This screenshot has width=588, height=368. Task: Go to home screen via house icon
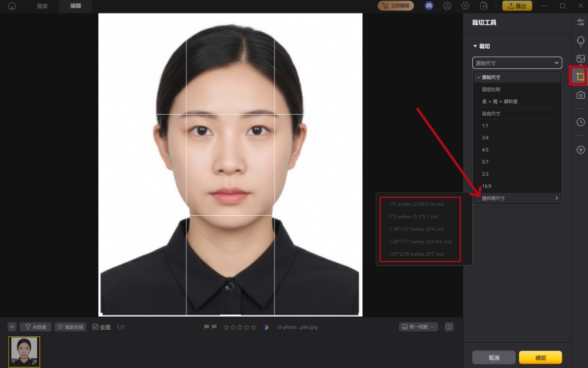coord(12,6)
